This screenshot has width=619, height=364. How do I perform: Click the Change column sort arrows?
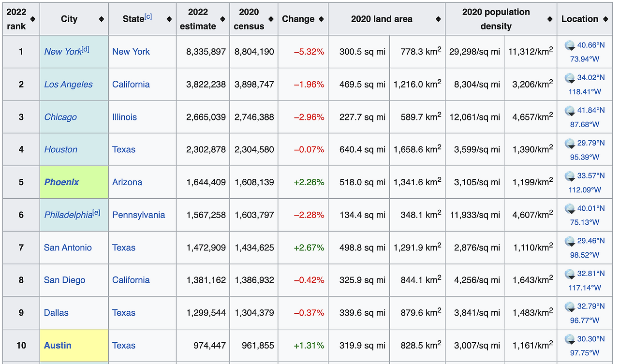coord(321,19)
